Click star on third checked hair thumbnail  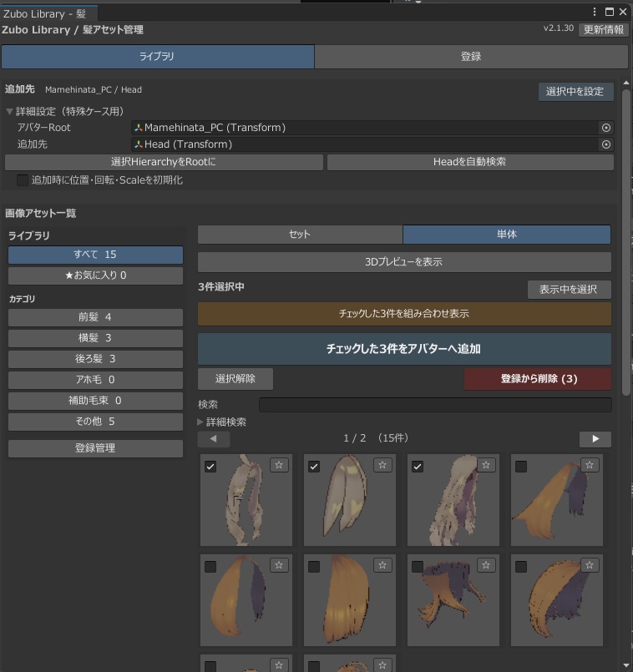[x=486, y=465]
